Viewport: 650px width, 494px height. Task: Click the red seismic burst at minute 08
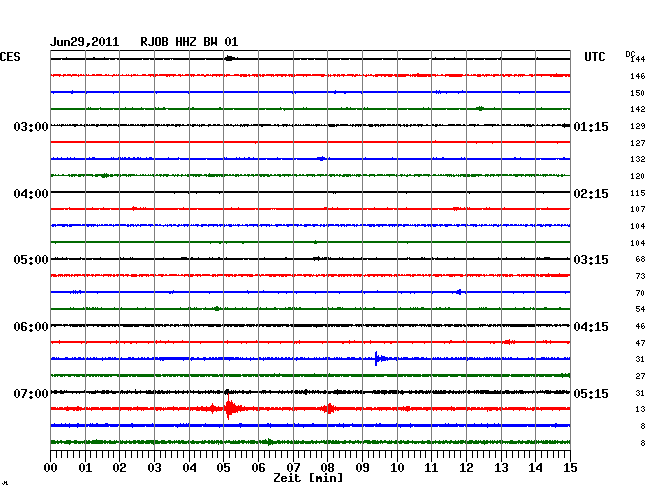[x=328, y=409]
